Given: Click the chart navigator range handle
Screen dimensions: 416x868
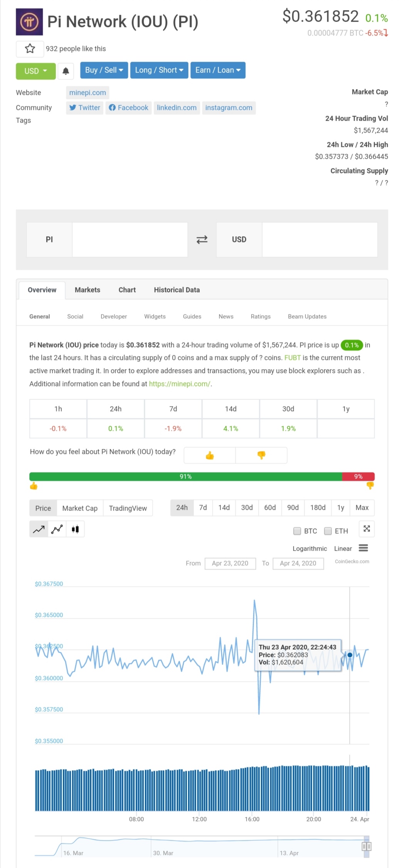Looking at the screenshot, I should 366,846.
